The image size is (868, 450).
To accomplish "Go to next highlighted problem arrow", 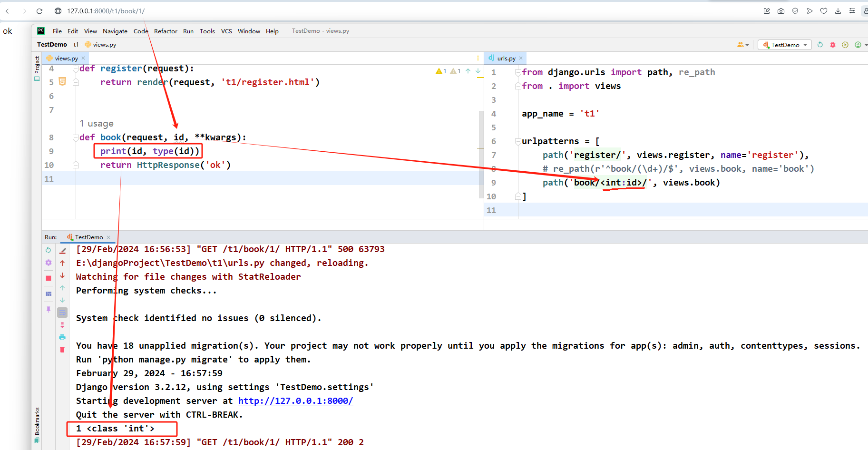I will [x=478, y=71].
